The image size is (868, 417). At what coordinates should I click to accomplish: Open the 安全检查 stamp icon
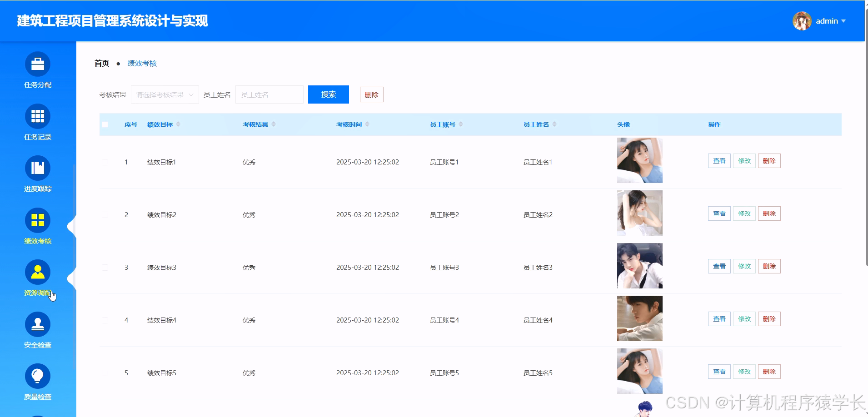point(38,324)
